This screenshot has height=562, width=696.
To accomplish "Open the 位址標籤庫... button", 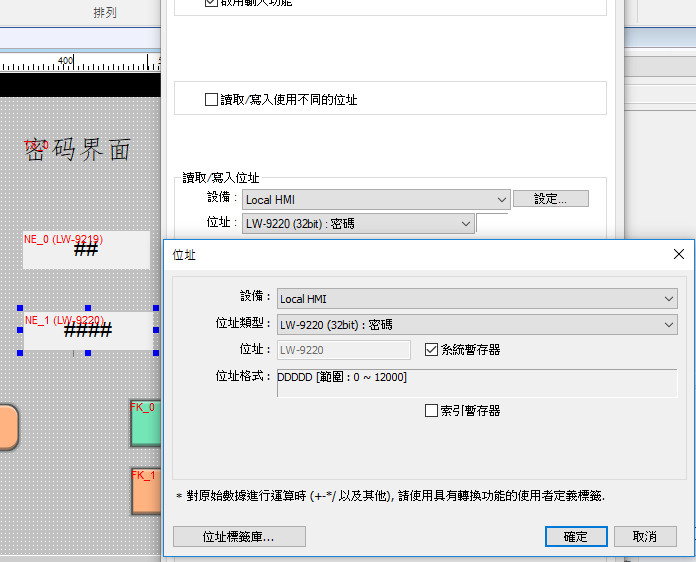I will [239, 537].
